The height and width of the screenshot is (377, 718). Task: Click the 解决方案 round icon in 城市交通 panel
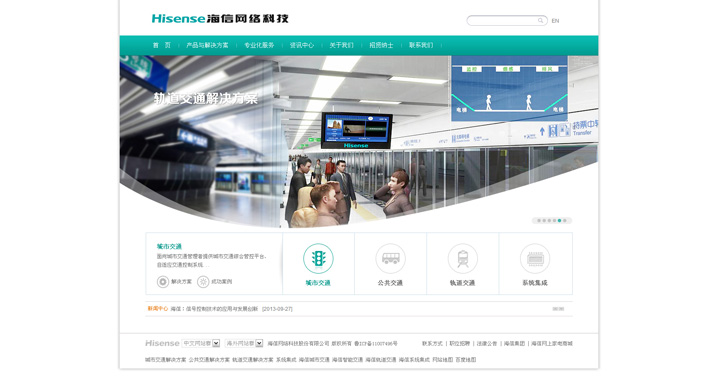163,282
